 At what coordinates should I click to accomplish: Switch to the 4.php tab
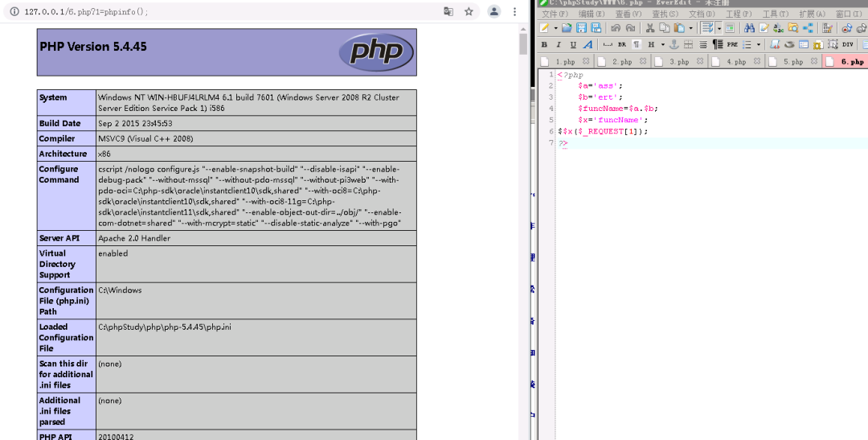(x=736, y=61)
